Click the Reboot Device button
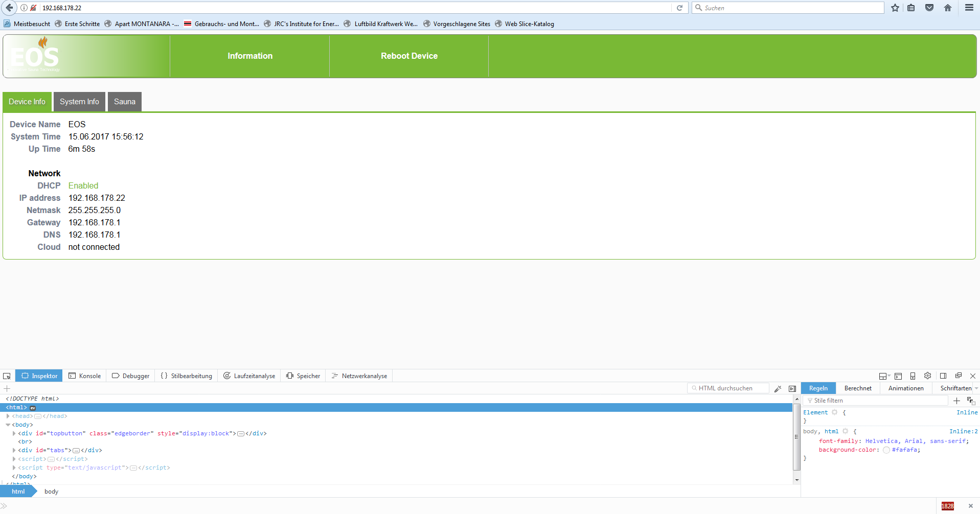Image resolution: width=980 pixels, height=514 pixels. coord(409,56)
